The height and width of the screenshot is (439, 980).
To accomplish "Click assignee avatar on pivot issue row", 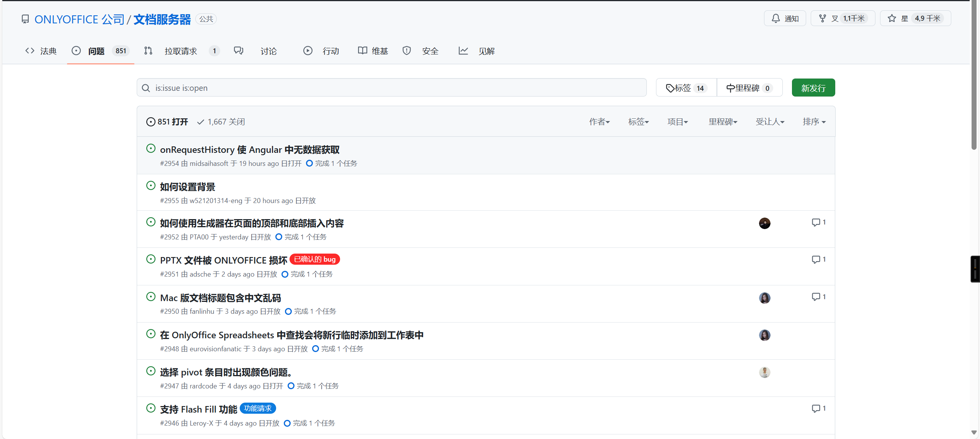I will click(x=765, y=372).
